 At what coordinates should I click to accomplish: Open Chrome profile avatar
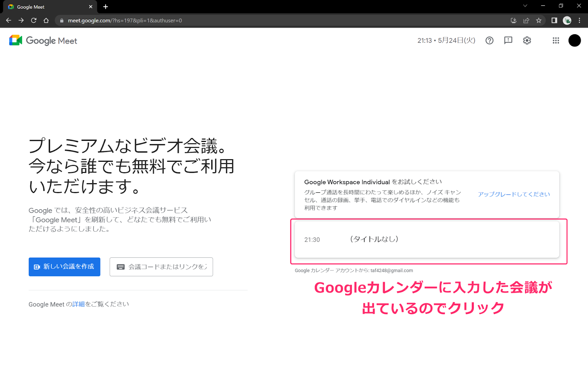[x=567, y=21]
